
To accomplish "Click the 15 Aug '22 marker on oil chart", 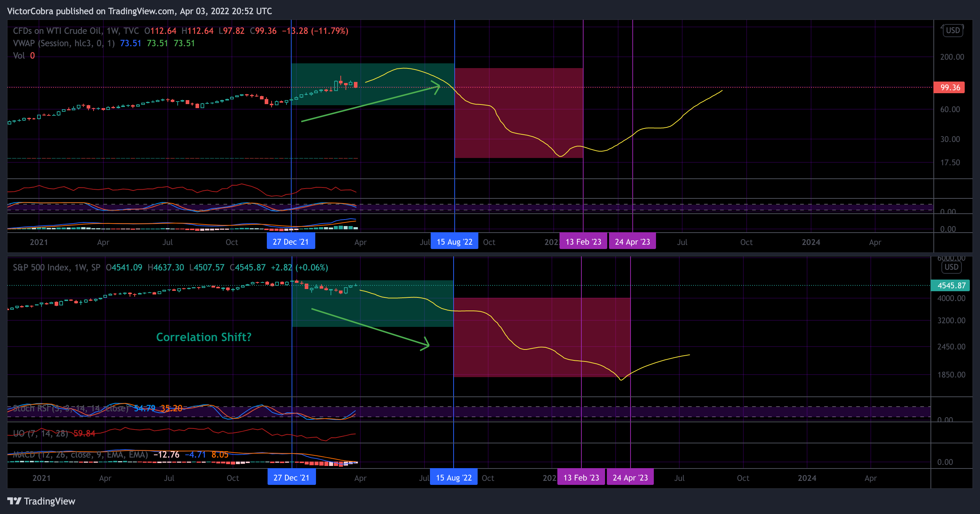I will (x=454, y=242).
